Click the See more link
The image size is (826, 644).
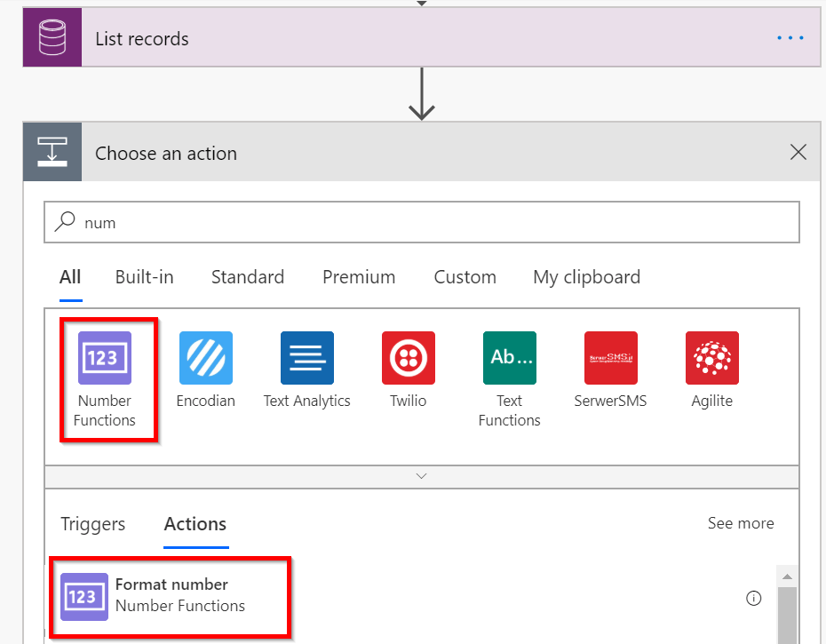tap(741, 523)
